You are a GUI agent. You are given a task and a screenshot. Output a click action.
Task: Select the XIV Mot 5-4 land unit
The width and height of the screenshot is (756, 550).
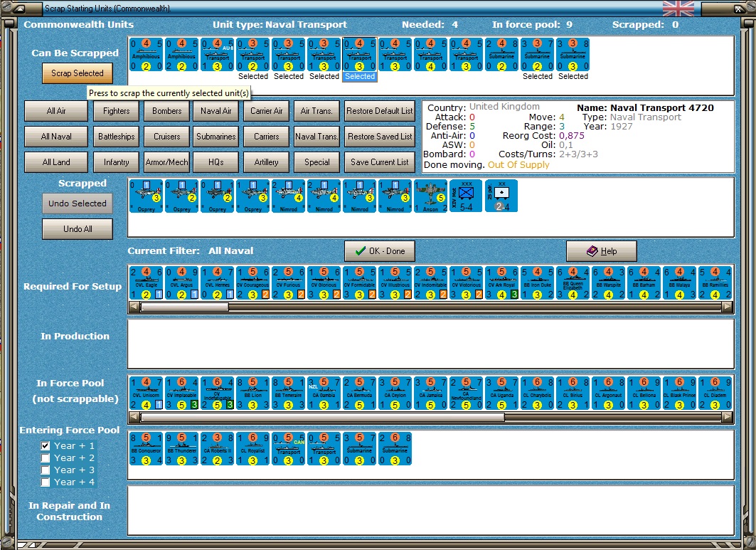467,196
